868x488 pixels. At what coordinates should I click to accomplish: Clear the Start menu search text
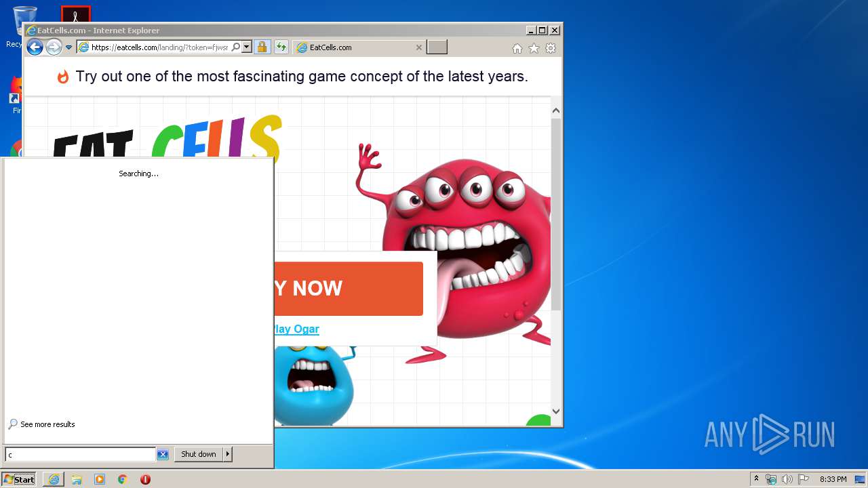[163, 455]
